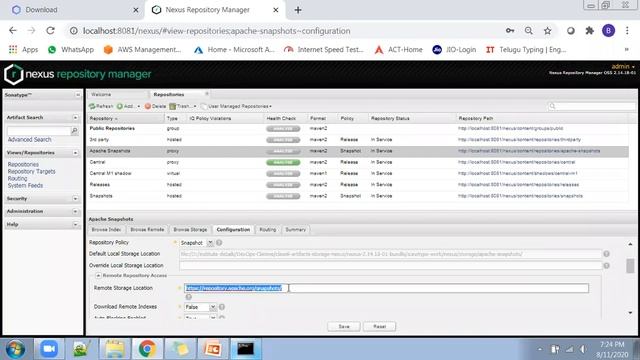Open the Internet Speed Test bookmark
This screenshot has height=360, width=640.
323,49
